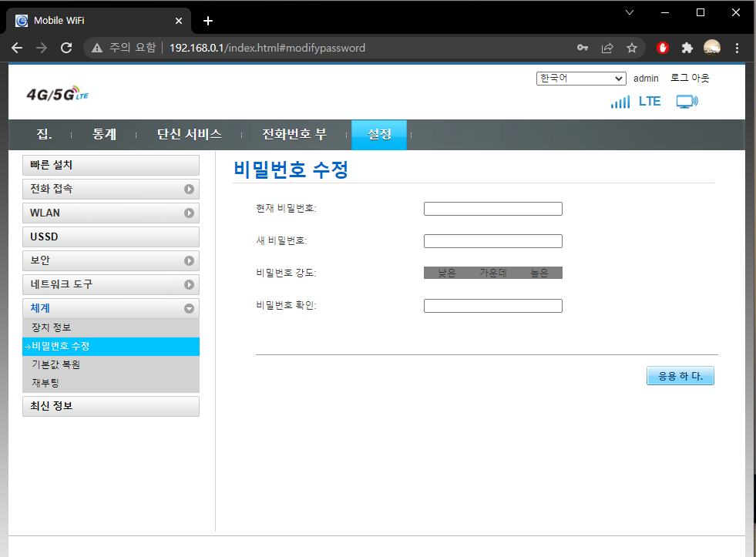Expand the 전화 접속 sidebar section arrow
756x557 pixels.
189,190
